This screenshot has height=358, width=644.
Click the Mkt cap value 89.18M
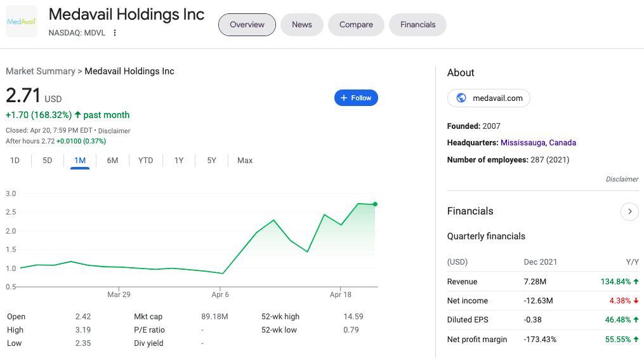(214, 317)
